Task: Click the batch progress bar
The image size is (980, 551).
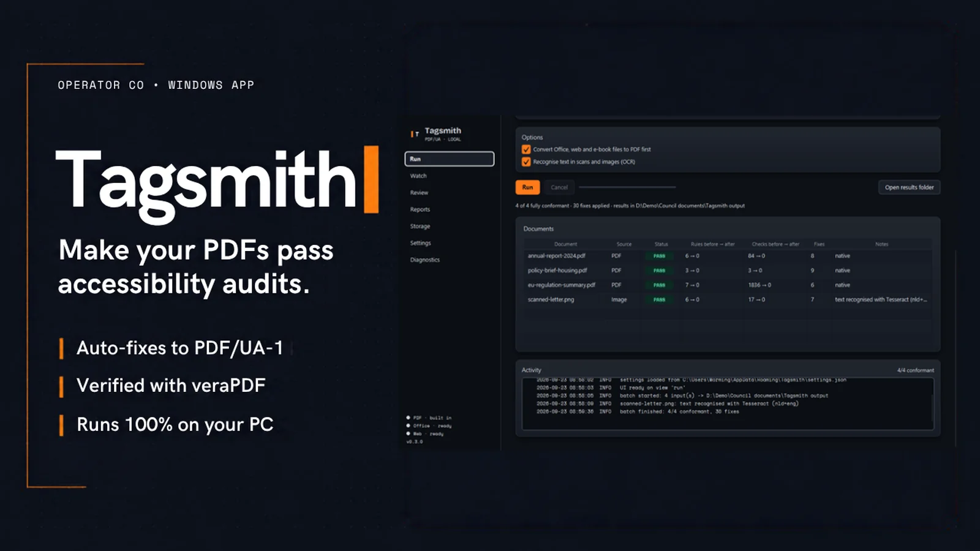Action: point(627,187)
